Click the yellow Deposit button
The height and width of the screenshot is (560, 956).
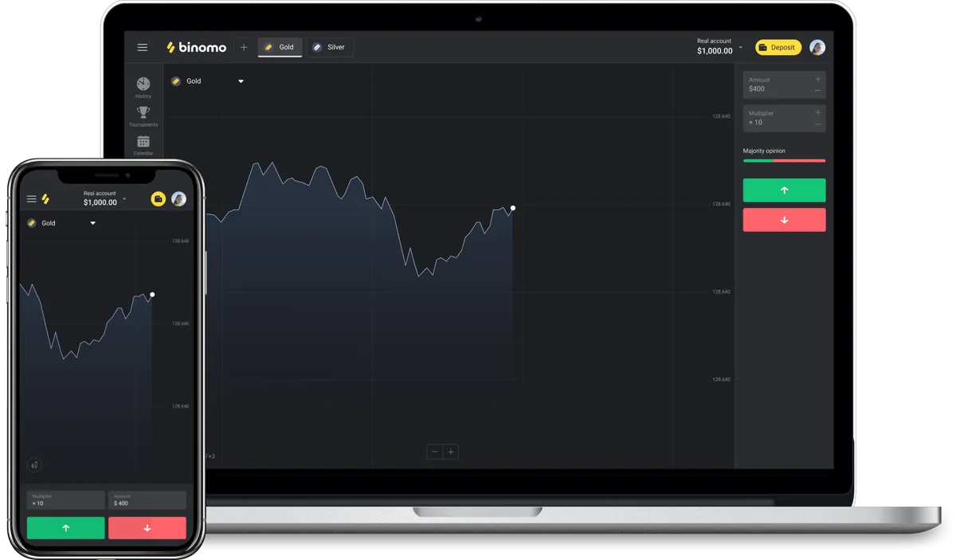tap(778, 48)
